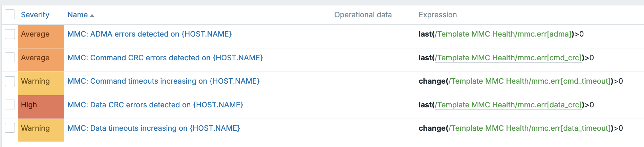Open the mmc.err[data_timeout] item expression link
Image resolution: width=644 pixels, height=147 pixels.
tap(530, 128)
